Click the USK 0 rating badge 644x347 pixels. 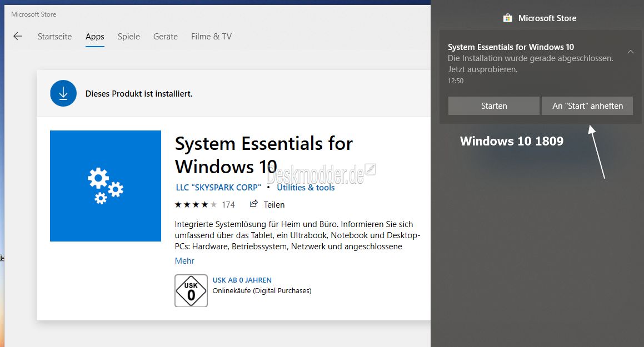tap(191, 291)
